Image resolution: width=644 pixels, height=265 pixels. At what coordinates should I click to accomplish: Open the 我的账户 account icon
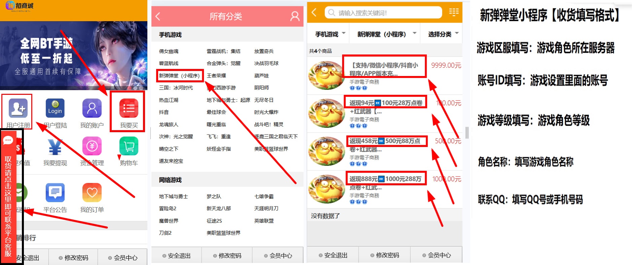pos(92,108)
